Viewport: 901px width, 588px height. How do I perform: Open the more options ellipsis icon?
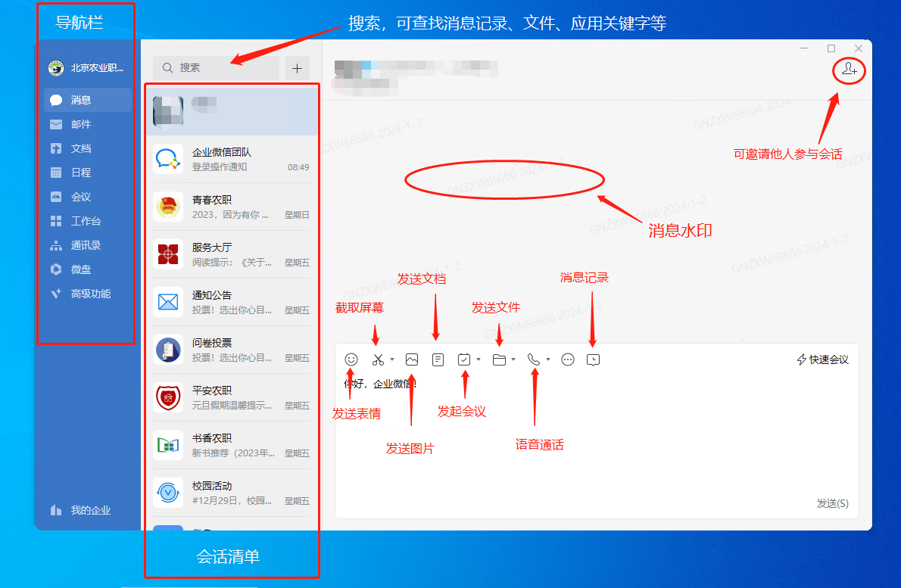pos(568,360)
